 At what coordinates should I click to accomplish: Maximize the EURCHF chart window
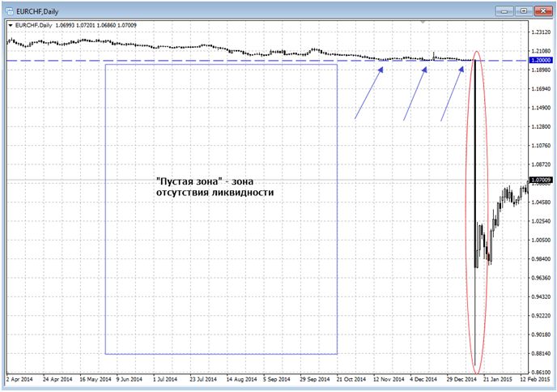(523, 10)
